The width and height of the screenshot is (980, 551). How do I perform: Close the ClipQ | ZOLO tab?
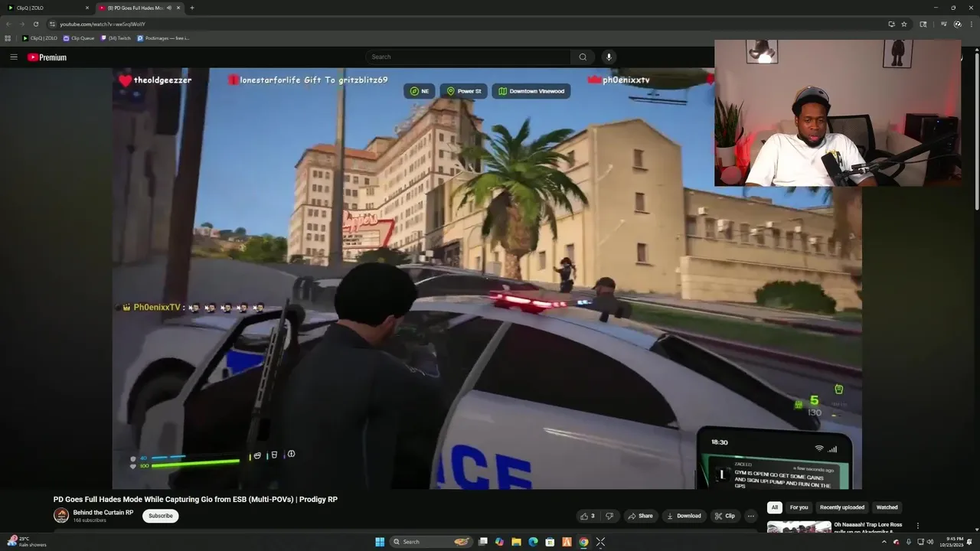pyautogui.click(x=87, y=8)
